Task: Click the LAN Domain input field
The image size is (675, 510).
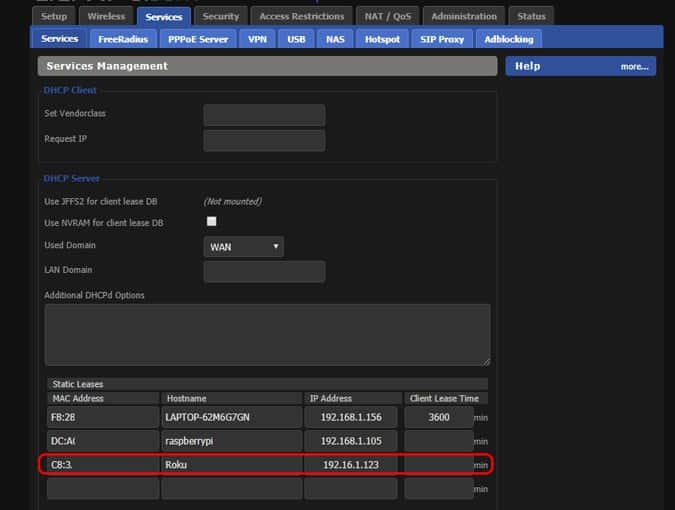Action: click(x=264, y=271)
